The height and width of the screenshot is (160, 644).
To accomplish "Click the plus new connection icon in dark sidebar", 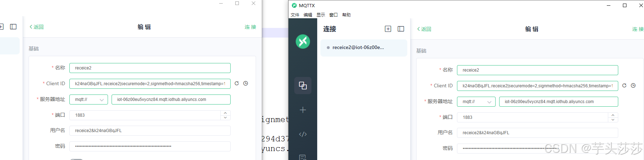I will tap(303, 110).
